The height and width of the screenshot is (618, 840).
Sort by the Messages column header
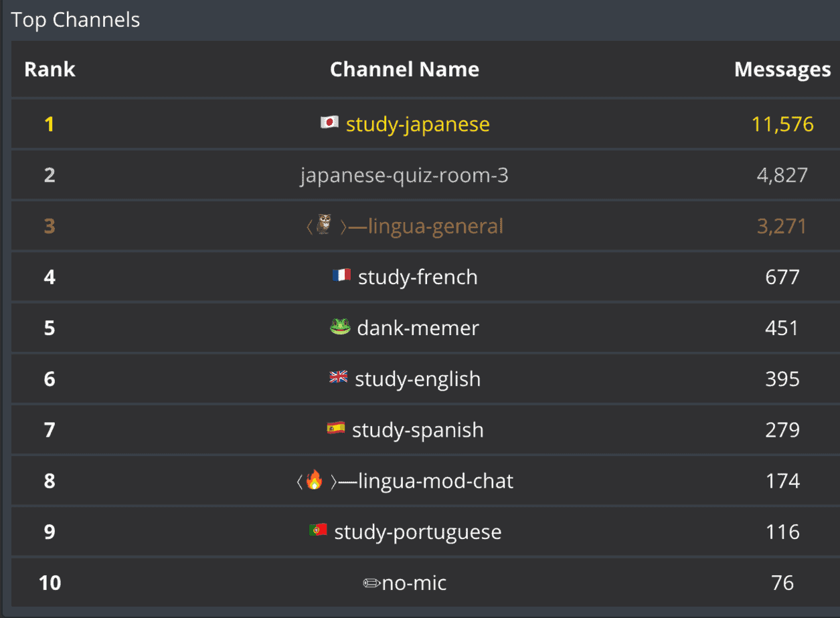(782, 70)
